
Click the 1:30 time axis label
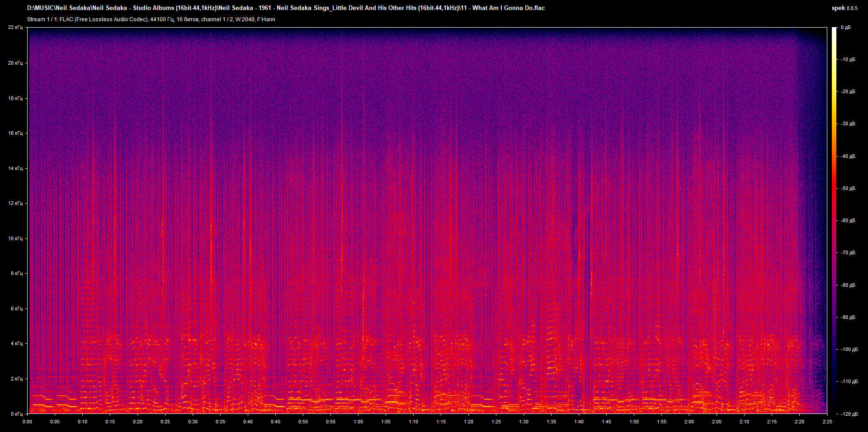(524, 422)
